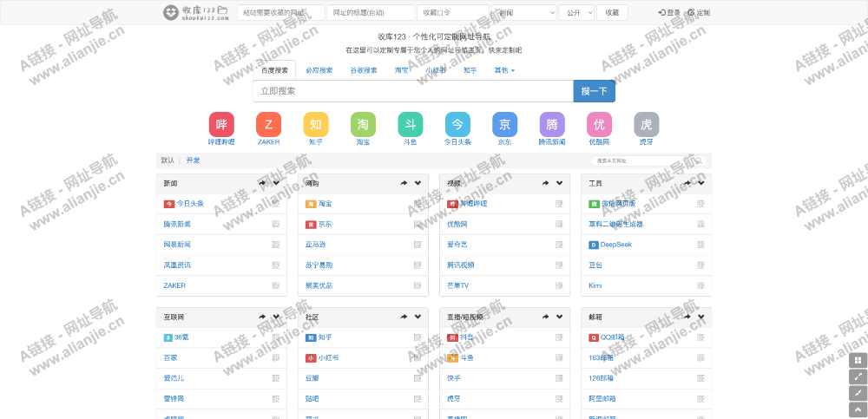Click the 收藏 button in top bar

click(612, 13)
